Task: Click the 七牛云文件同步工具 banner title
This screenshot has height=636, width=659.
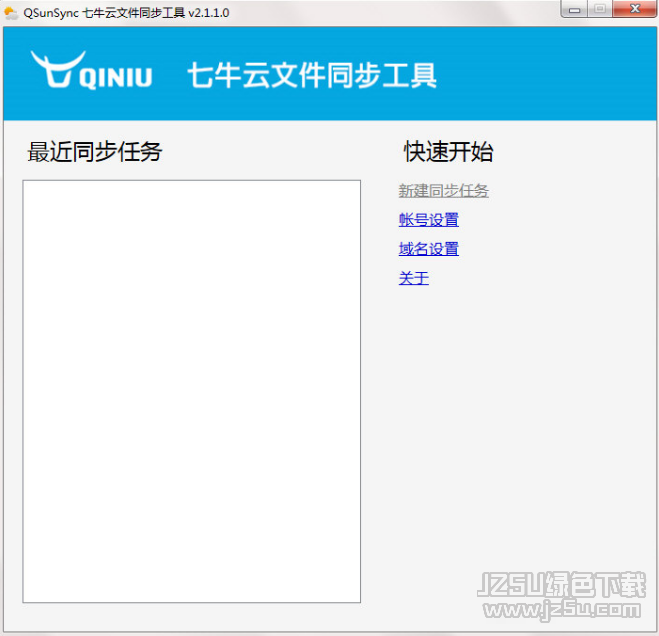Action: pyautogui.click(x=312, y=76)
